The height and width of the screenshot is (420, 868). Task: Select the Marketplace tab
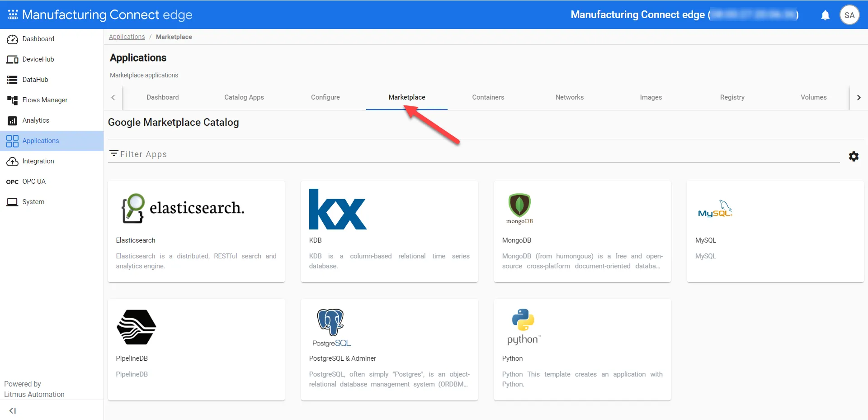407,97
